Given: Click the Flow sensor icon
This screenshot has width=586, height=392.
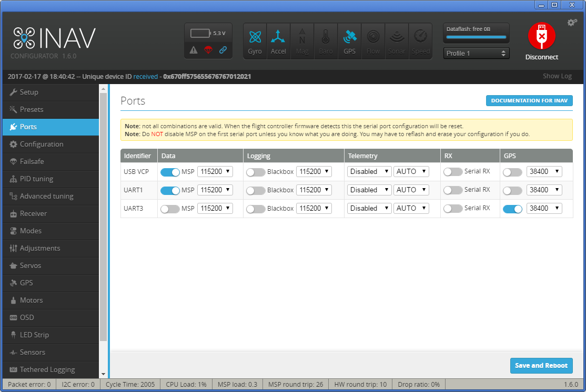Looking at the screenshot, I should (373, 37).
